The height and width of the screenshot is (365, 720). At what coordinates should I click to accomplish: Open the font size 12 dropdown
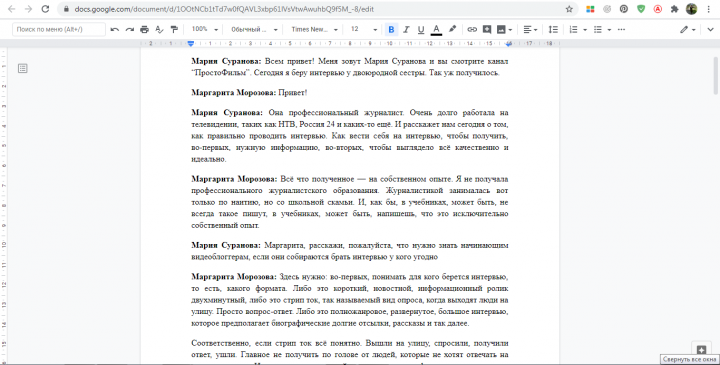363,29
